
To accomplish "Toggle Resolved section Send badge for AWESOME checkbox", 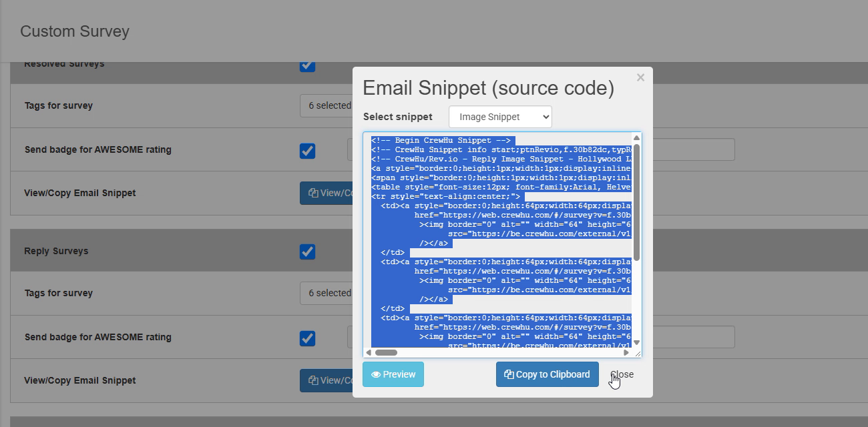I will 307,151.
